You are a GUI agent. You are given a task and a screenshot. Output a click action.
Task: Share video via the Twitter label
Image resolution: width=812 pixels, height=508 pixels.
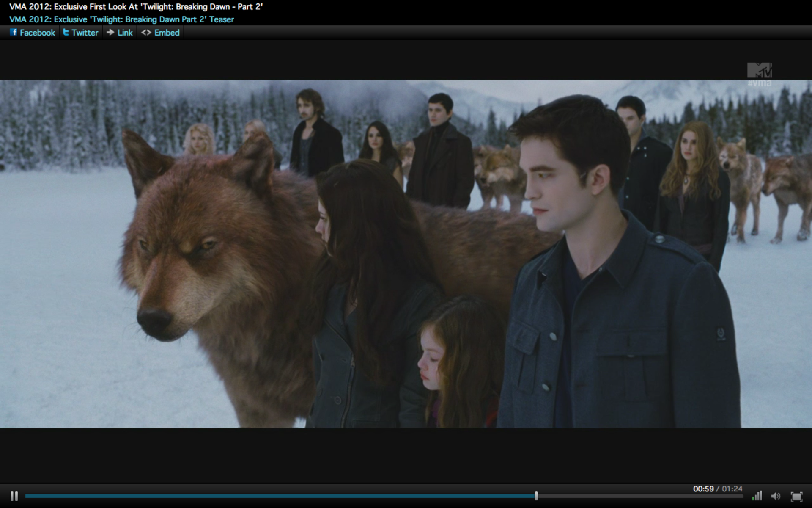tap(85, 33)
